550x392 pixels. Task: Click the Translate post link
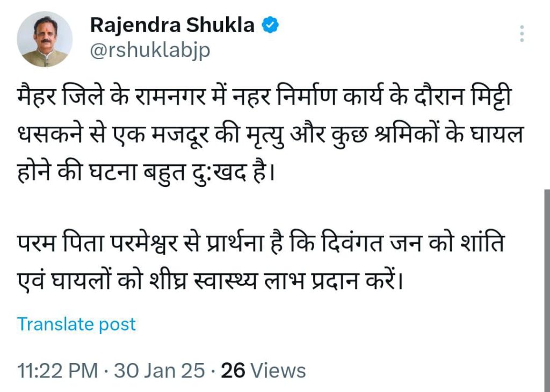76,324
